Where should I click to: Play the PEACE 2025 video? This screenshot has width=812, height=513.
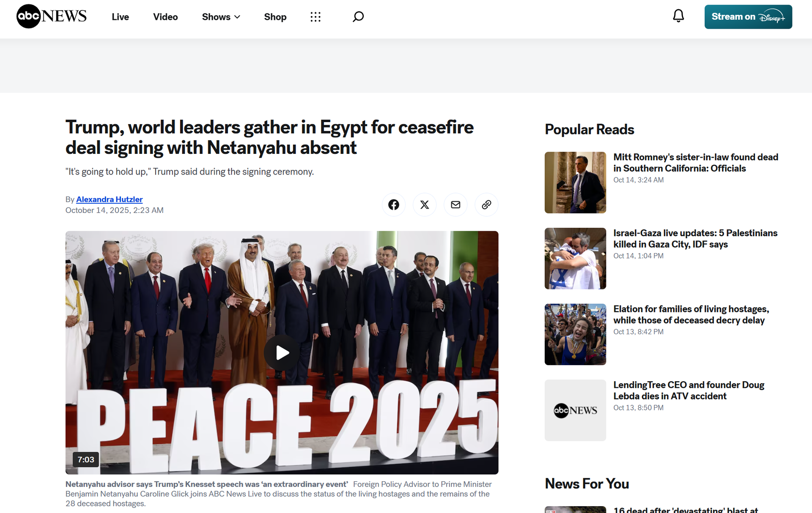pyautogui.click(x=282, y=352)
